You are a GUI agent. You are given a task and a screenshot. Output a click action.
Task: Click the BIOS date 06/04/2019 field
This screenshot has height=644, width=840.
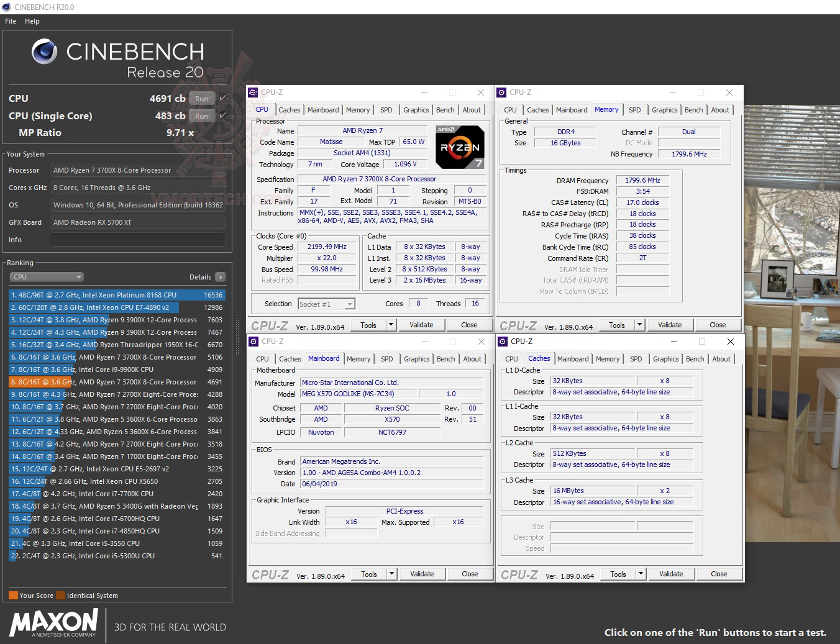click(x=391, y=484)
